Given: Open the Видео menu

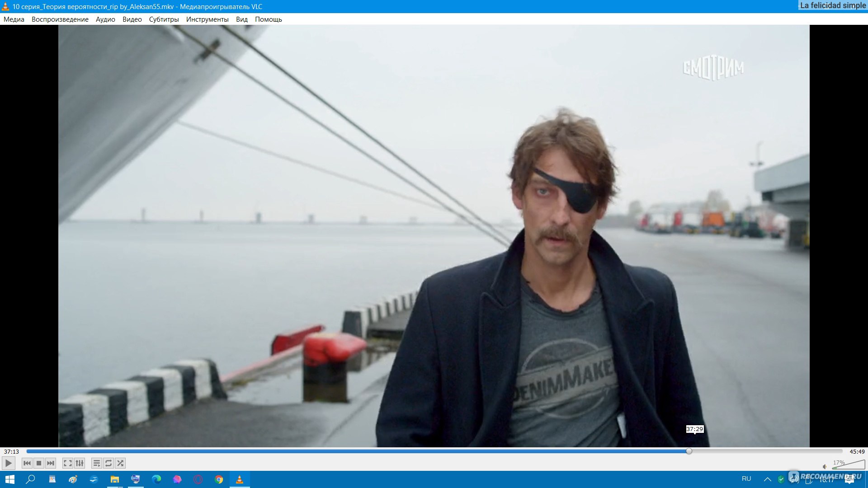Looking at the screenshot, I should tap(132, 19).
